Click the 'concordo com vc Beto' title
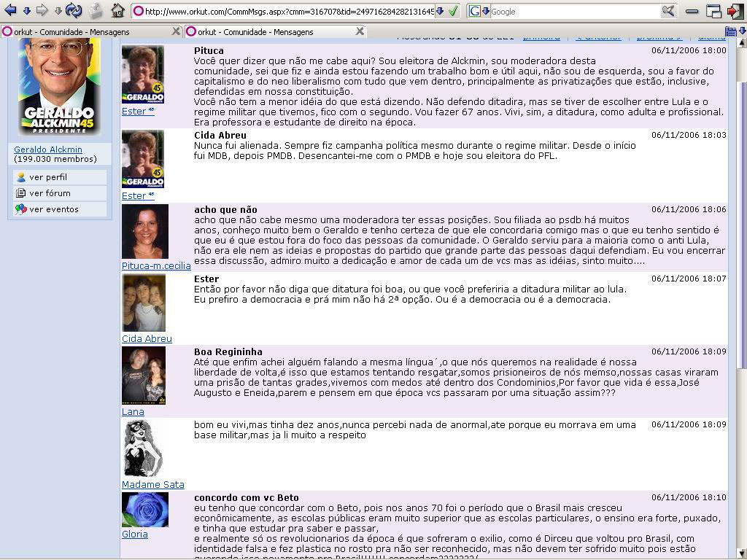747x560 pixels. (247, 497)
